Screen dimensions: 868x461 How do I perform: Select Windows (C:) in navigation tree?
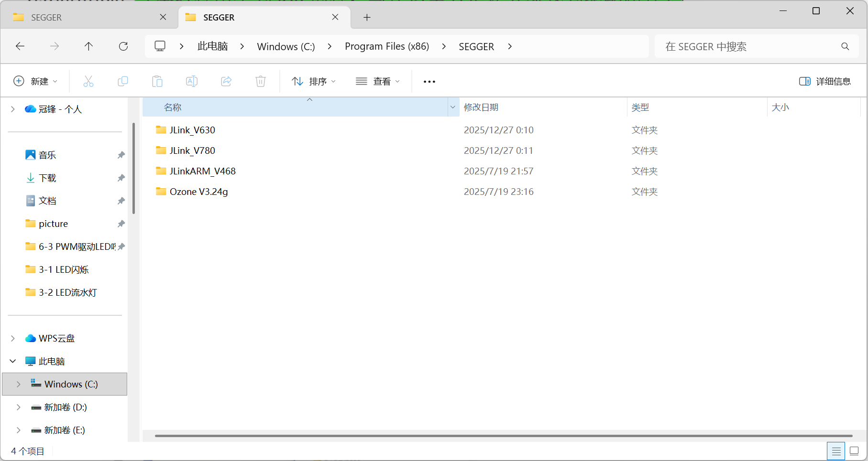(x=65, y=384)
